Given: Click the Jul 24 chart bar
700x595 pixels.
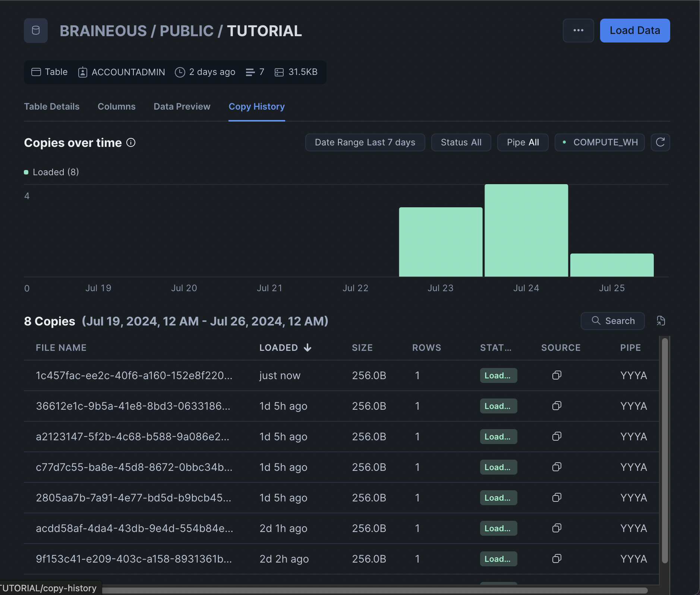Looking at the screenshot, I should click(526, 230).
